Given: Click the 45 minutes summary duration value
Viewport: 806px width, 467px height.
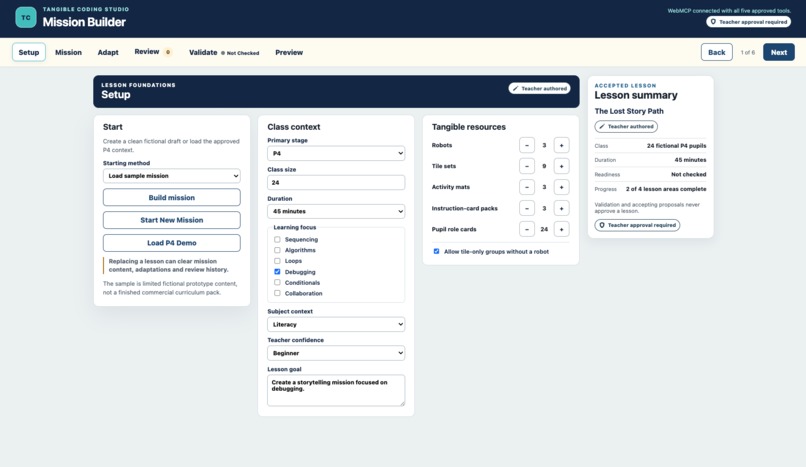Looking at the screenshot, I should 690,160.
